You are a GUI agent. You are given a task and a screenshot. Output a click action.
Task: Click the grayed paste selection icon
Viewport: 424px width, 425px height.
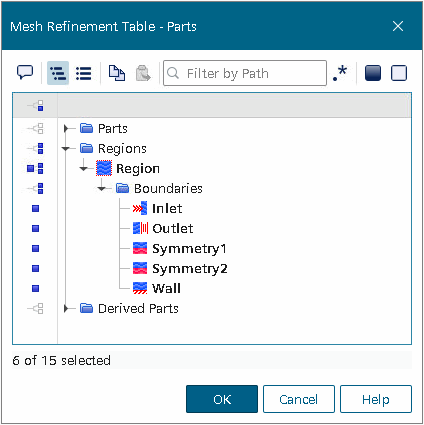coord(143,73)
